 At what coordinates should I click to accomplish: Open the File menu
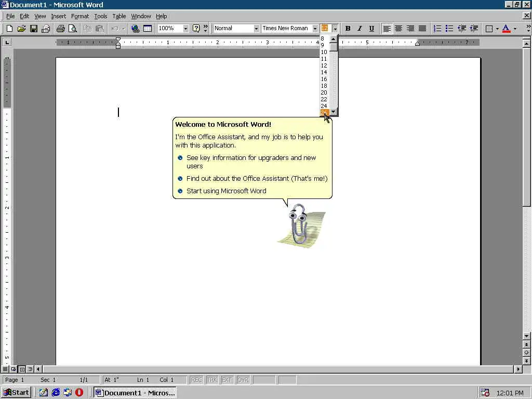10,16
